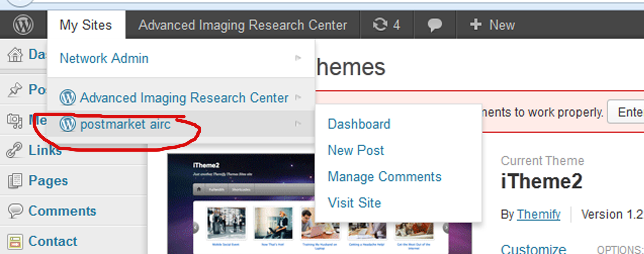The width and height of the screenshot is (644, 254).
Task: Click the Contact form icon in sidebar
Action: [x=15, y=241]
